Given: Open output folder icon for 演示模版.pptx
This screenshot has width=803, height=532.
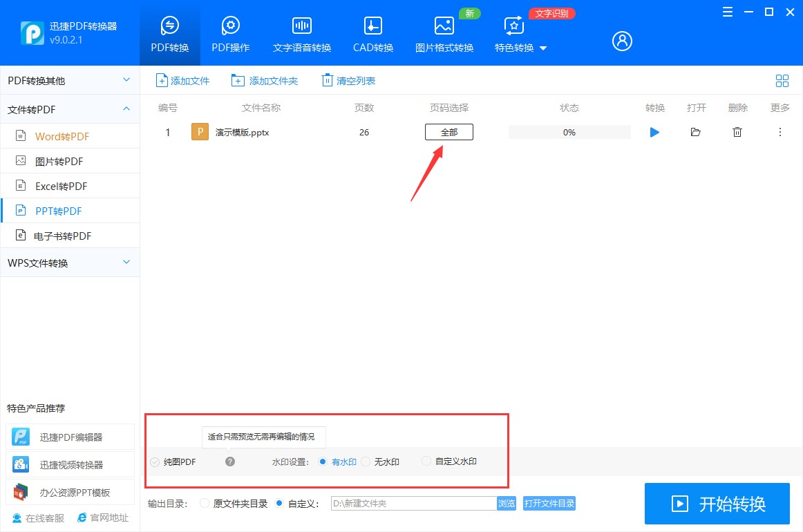Looking at the screenshot, I should pyautogui.click(x=695, y=132).
